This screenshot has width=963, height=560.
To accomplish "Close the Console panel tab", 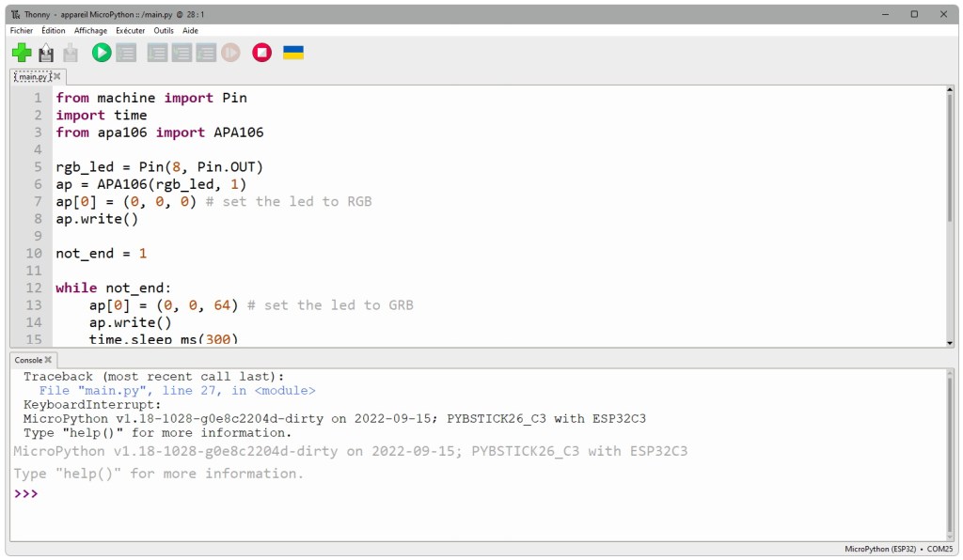I will pos(48,360).
